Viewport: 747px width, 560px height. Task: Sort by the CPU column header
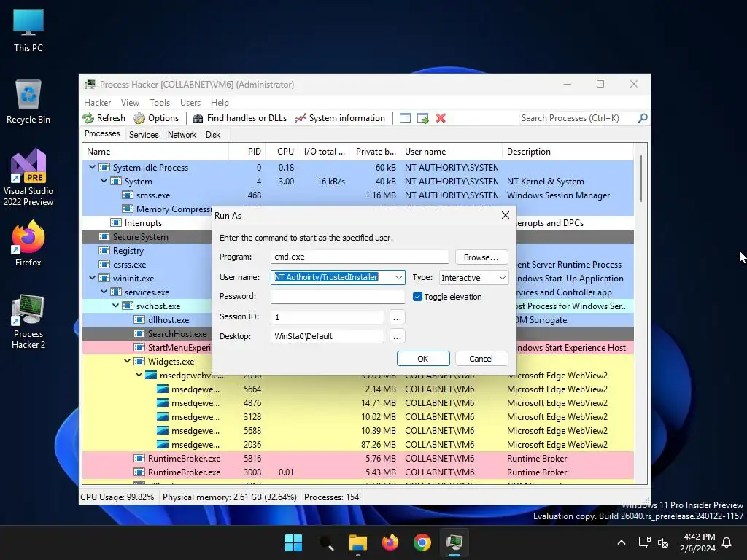pos(282,152)
